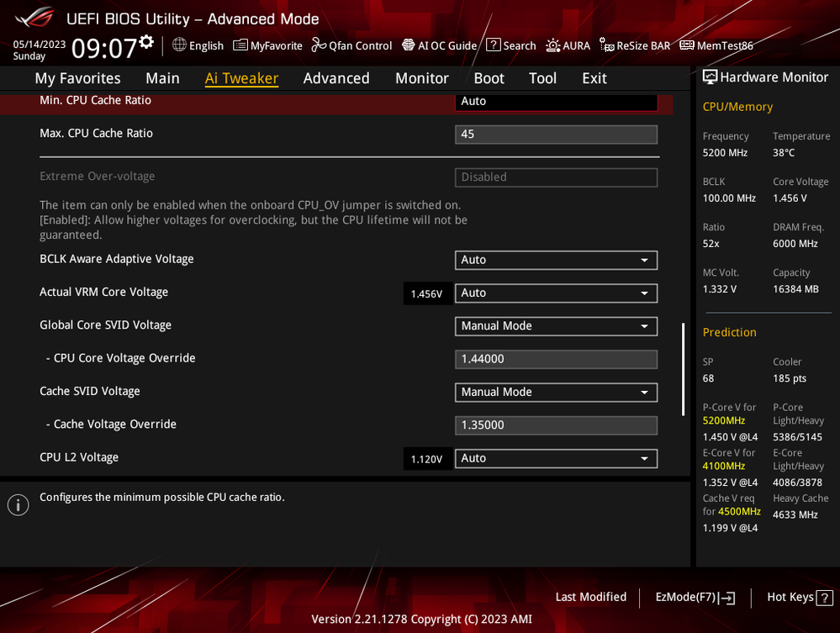Click the CPU Core Voltage Override field
This screenshot has width=840, height=633.
(555, 359)
